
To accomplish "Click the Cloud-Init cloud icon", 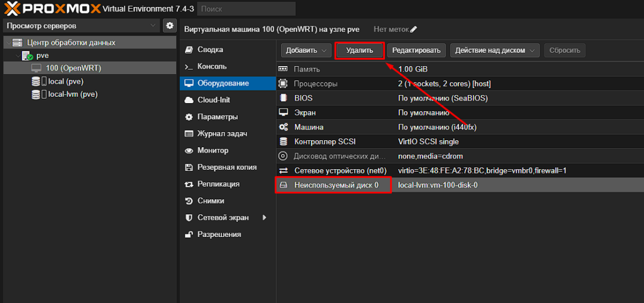I will click(x=189, y=100).
